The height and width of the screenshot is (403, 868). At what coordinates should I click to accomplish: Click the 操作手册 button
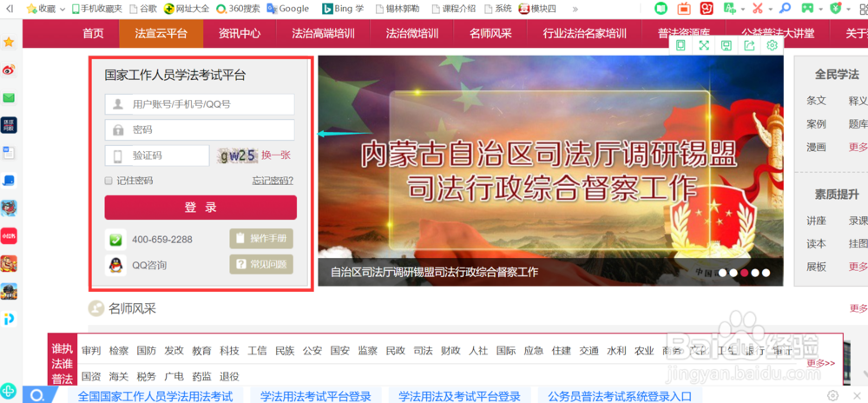[261, 239]
